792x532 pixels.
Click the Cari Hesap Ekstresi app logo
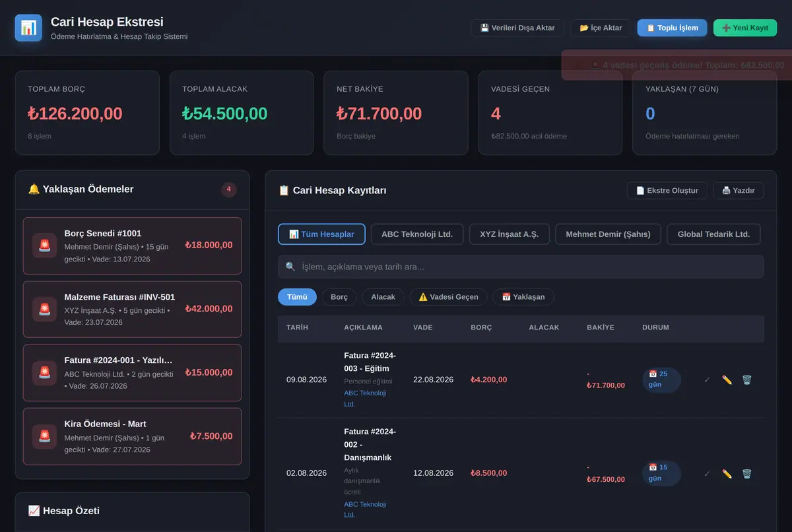pos(28,28)
